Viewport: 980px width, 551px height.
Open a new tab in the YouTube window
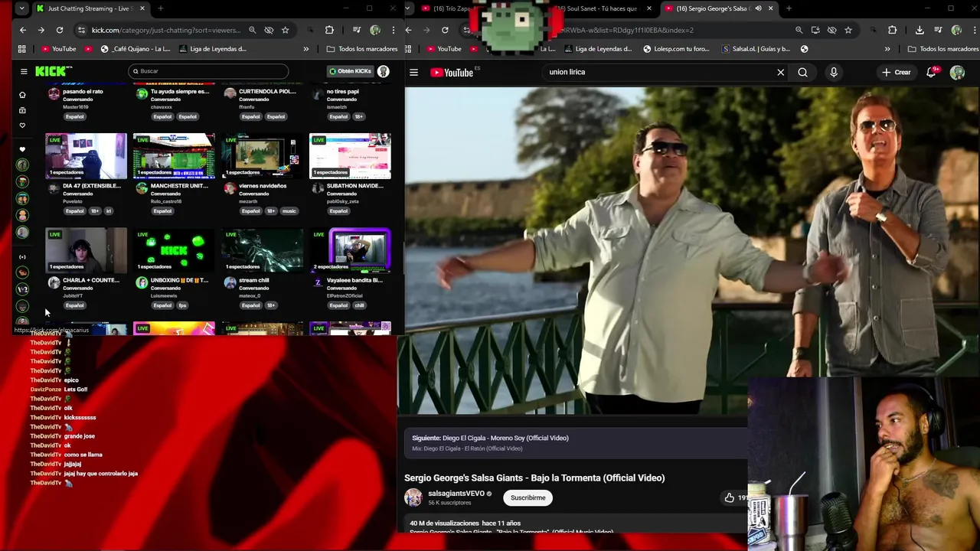coord(789,8)
